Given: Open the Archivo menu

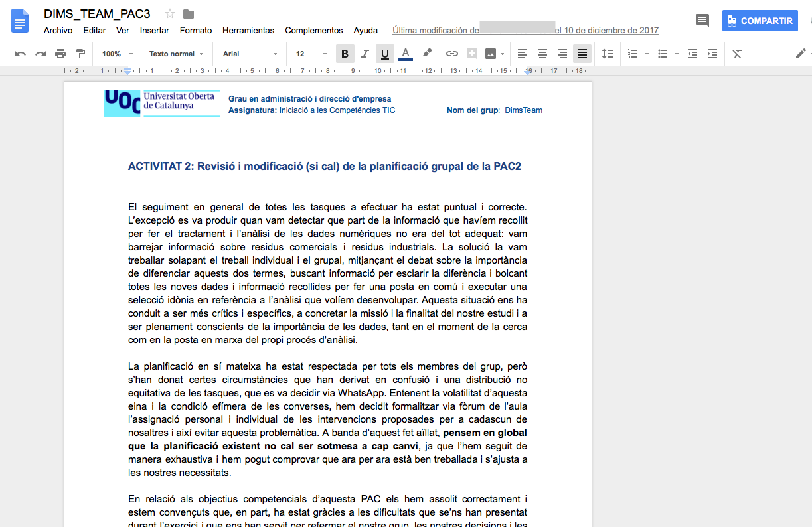Looking at the screenshot, I should (58, 30).
